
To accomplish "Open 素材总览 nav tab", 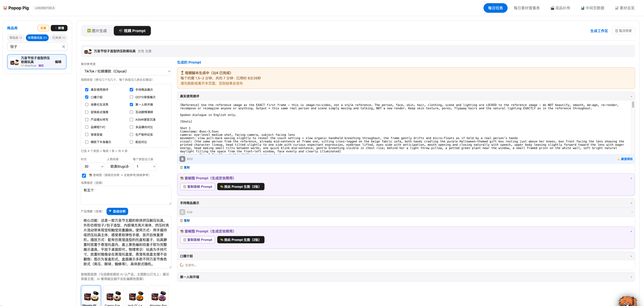I will pyautogui.click(x=625, y=8).
